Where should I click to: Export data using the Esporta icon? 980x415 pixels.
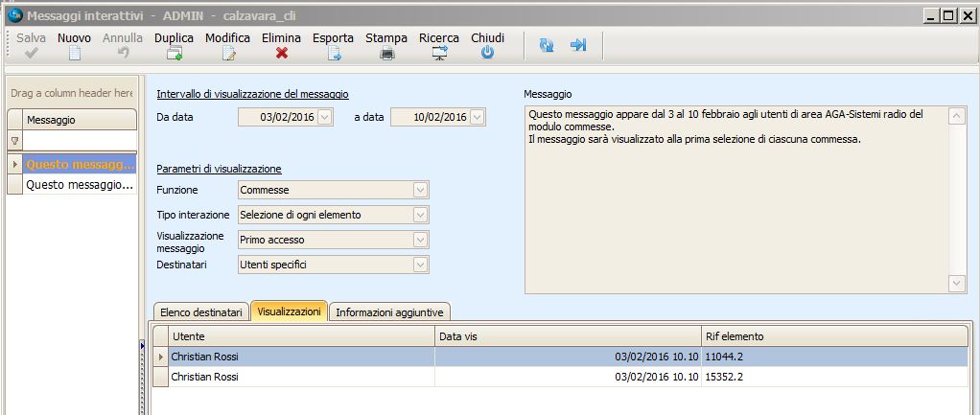(x=334, y=54)
